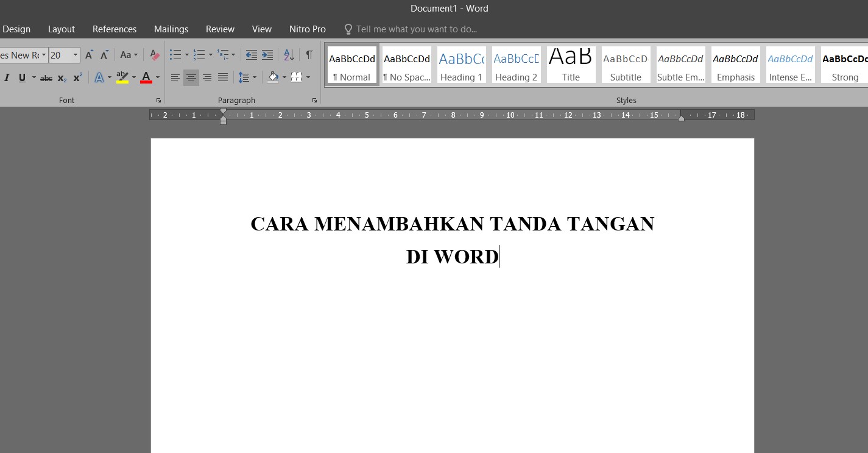The image size is (868, 453).
Task: Click the hanging indent marker on ruler
Action: point(223,118)
